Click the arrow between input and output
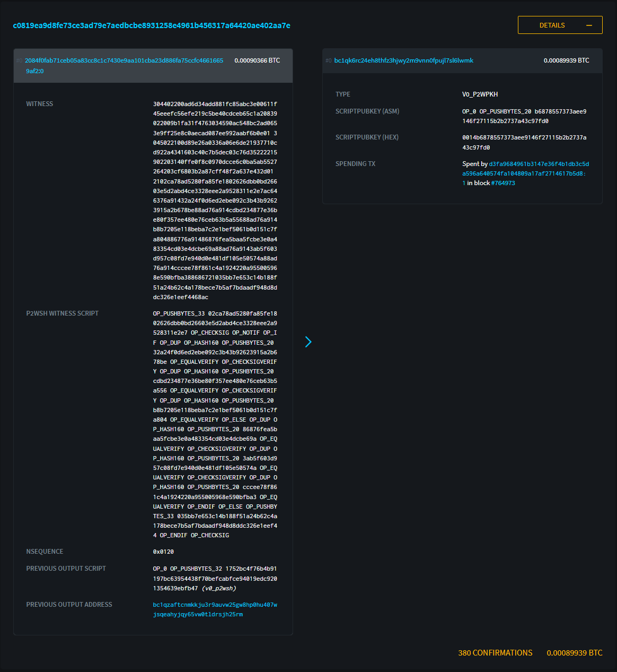This screenshot has height=672, width=617. (x=308, y=342)
